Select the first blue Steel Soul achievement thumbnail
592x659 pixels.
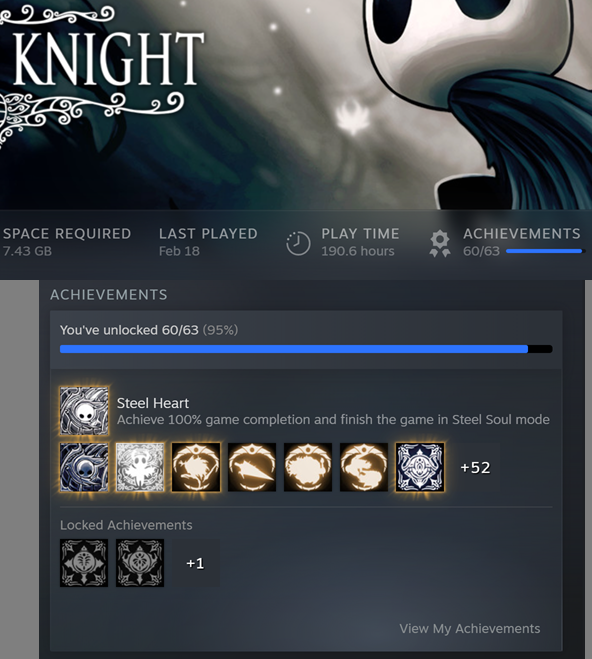click(84, 467)
